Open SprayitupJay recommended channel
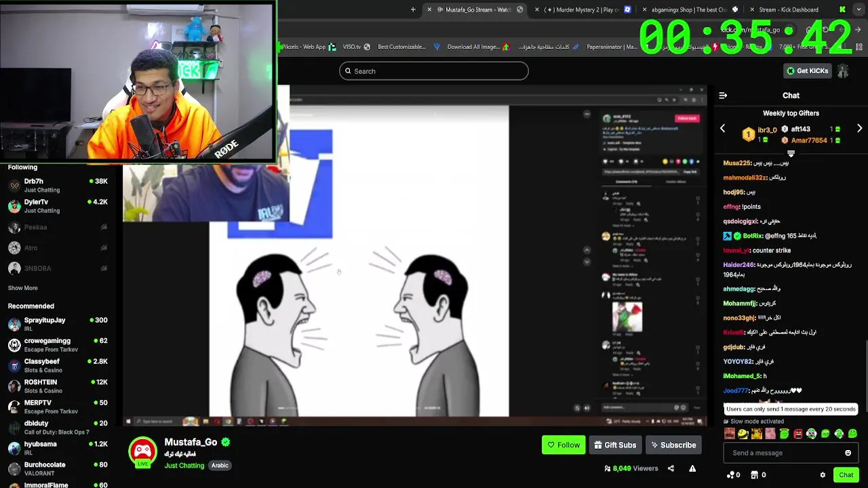The image size is (868, 488). pyautogui.click(x=58, y=324)
